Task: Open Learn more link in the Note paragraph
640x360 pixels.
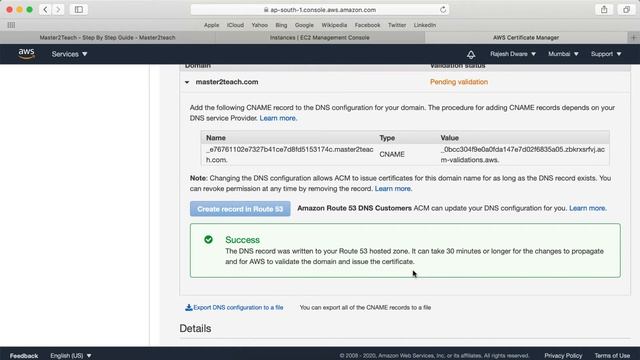Action: tap(393, 189)
